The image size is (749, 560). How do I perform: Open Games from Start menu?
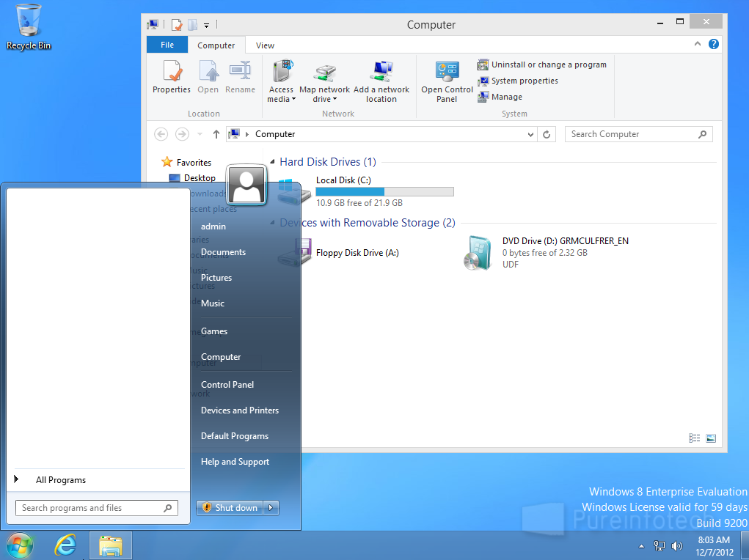(214, 331)
